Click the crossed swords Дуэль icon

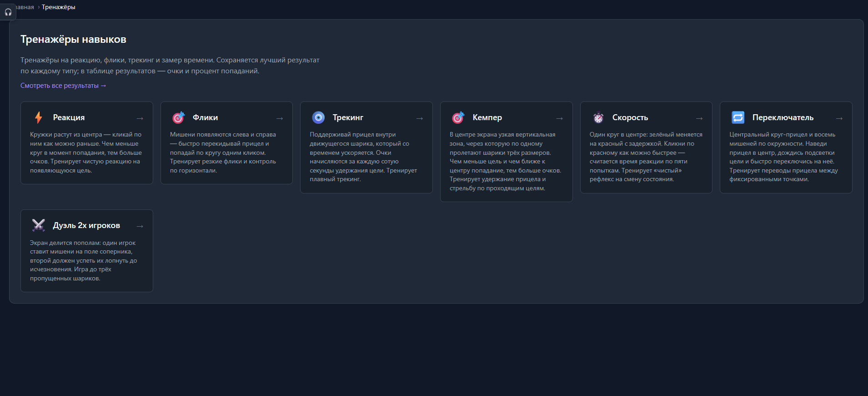tap(39, 225)
